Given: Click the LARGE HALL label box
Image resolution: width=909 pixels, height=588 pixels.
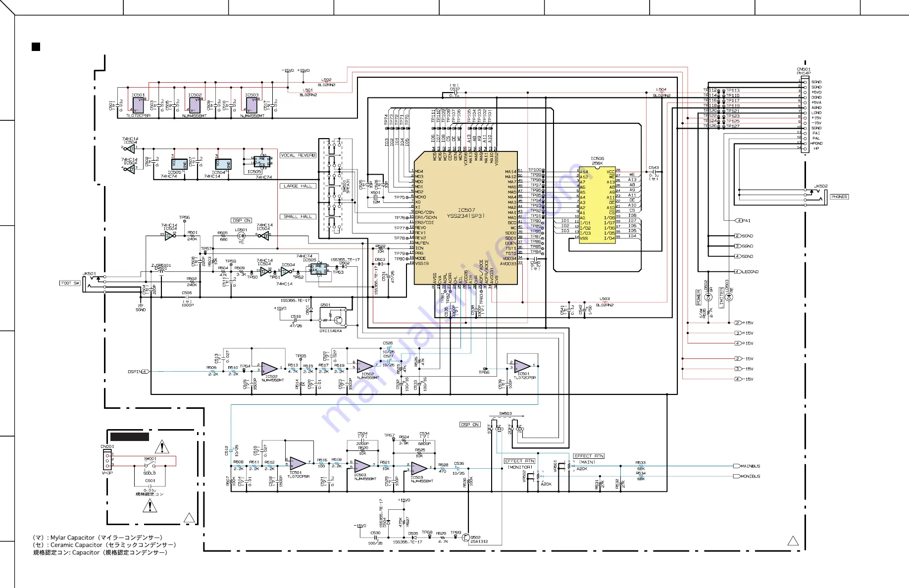Looking at the screenshot, I should click(298, 186).
